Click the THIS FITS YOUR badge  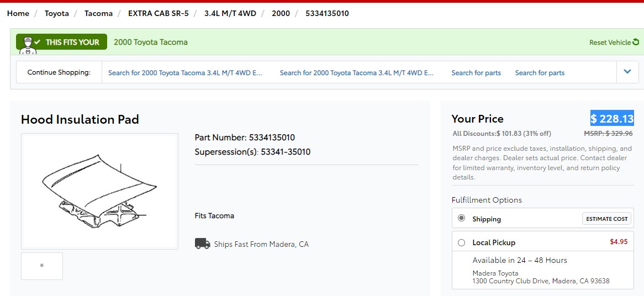point(62,42)
